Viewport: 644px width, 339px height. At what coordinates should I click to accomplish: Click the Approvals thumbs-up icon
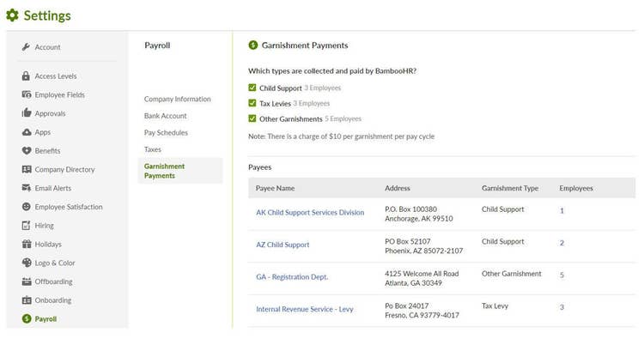(x=27, y=113)
